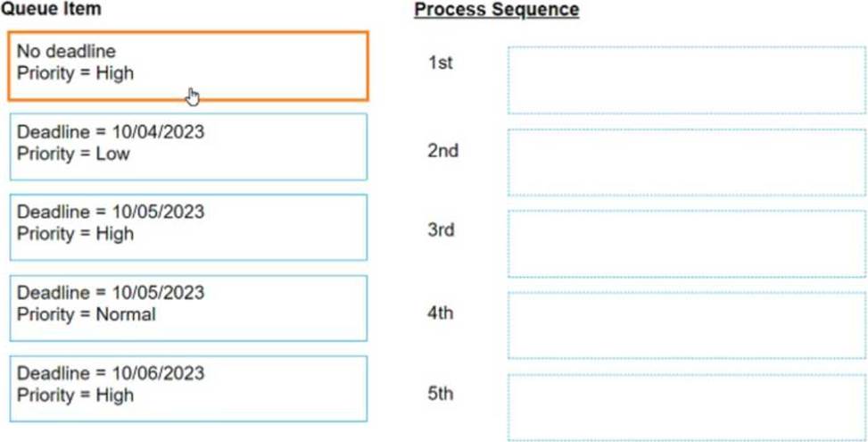The image size is (868, 442).
Task: Click the Process Sequence underlined heading
Action: coord(497,10)
